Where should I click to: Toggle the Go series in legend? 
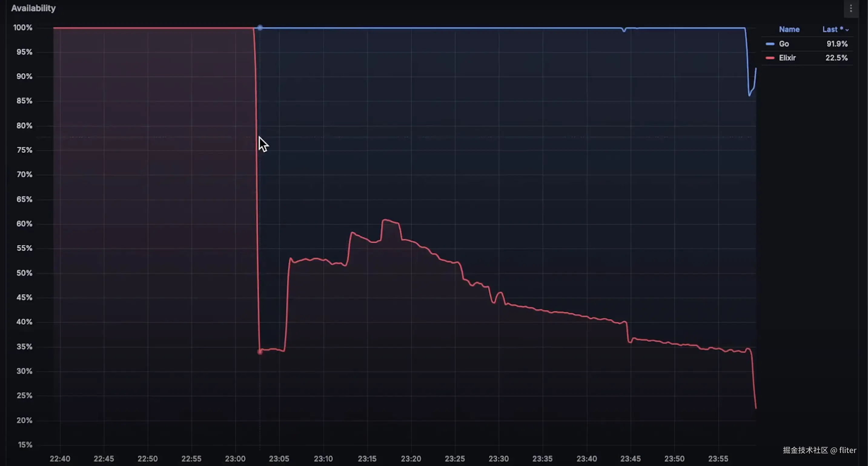pos(784,44)
